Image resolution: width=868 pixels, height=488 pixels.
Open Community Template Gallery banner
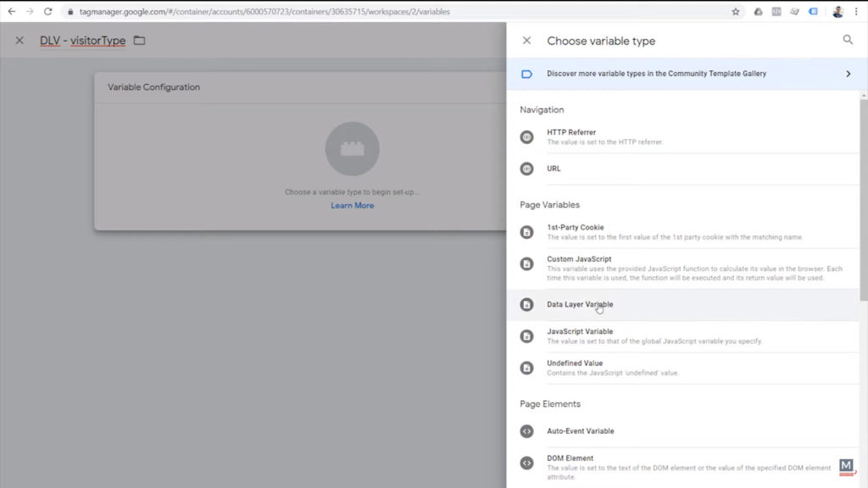pyautogui.click(x=656, y=74)
